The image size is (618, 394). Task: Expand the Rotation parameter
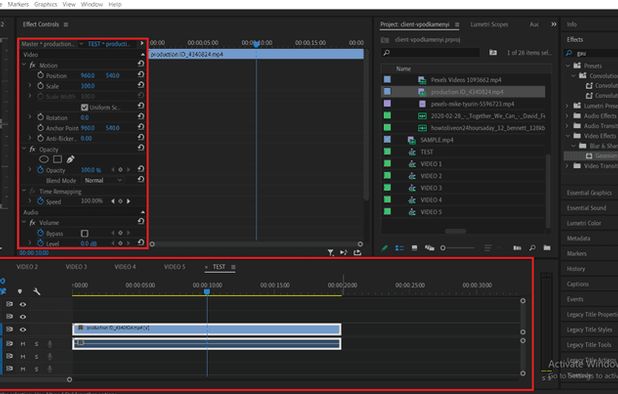pos(30,117)
